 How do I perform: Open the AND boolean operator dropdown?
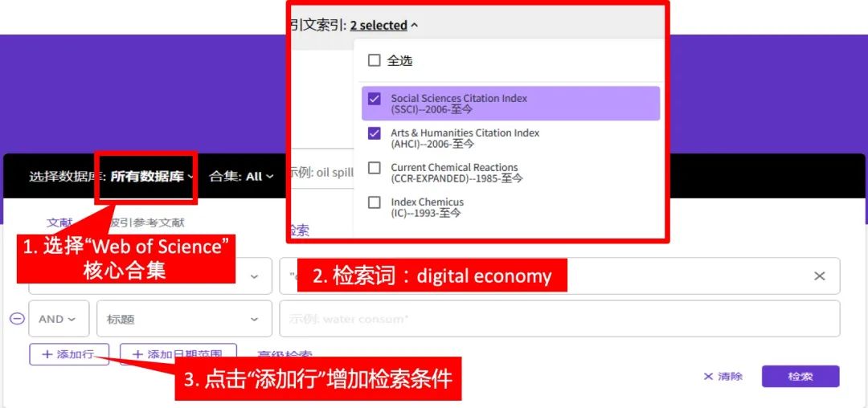coord(57,319)
